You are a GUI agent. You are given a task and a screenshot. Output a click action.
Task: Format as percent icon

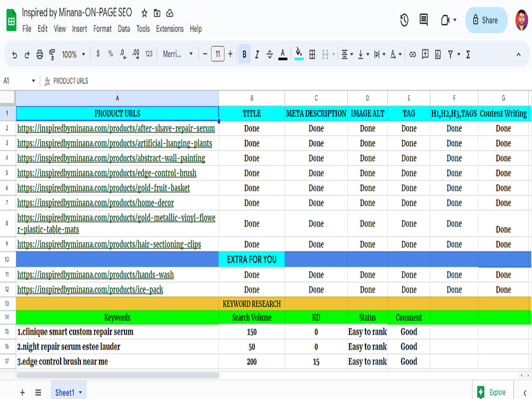(x=111, y=54)
